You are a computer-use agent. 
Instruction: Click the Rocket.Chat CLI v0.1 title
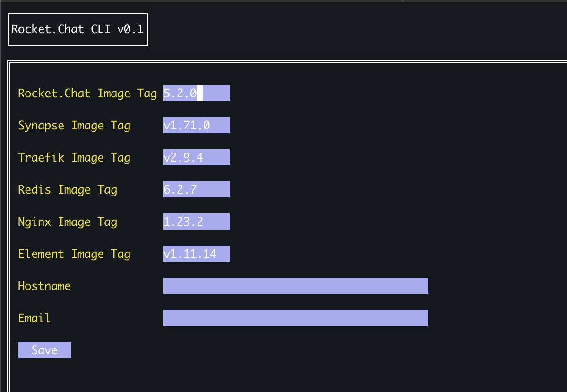[x=77, y=29]
